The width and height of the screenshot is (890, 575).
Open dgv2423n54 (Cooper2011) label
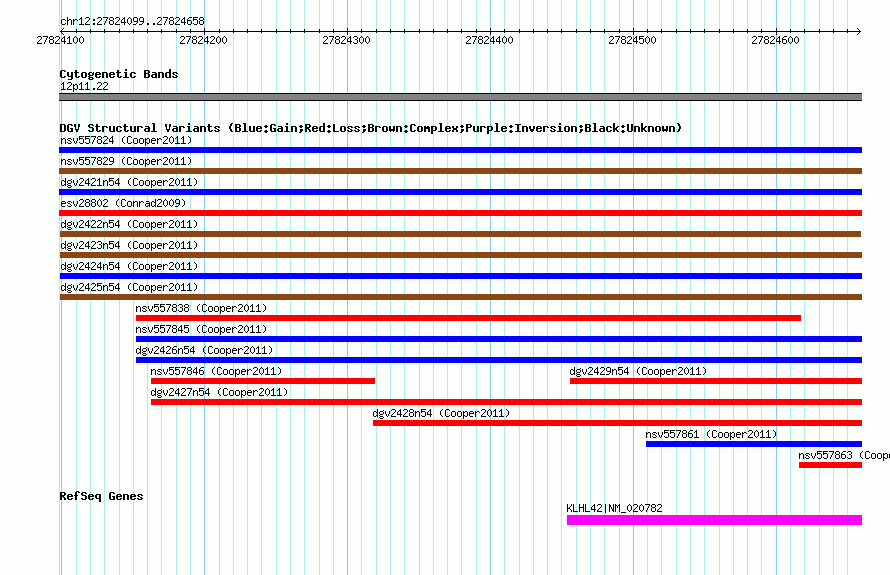coord(129,245)
